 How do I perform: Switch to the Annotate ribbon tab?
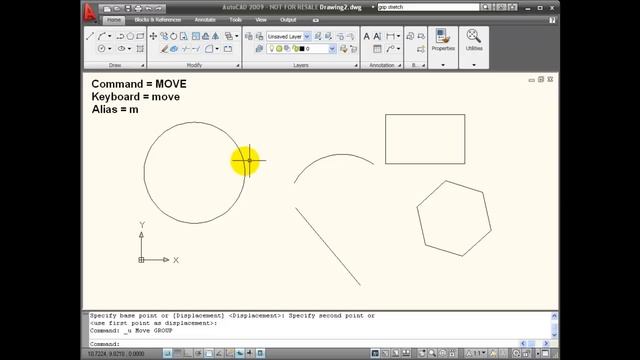[x=205, y=20]
